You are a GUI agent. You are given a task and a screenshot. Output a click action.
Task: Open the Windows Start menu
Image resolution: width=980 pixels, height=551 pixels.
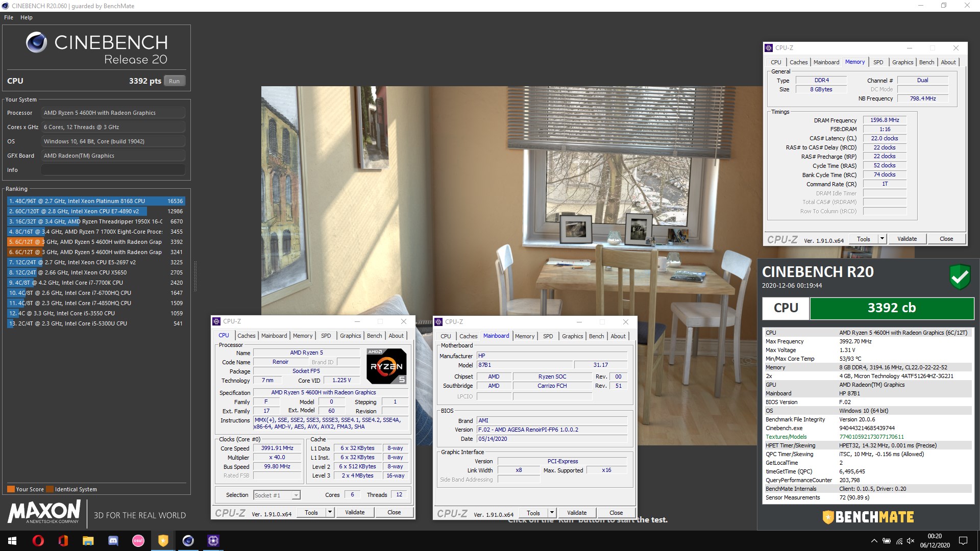[x=12, y=541]
